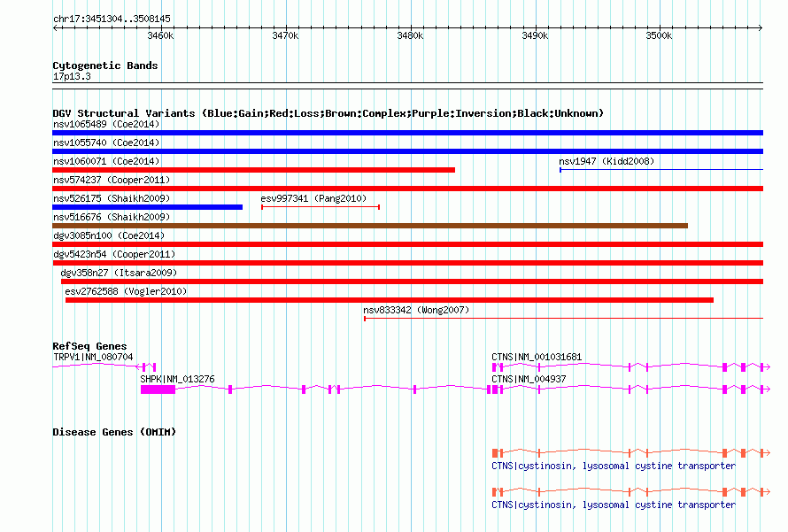Viewport: 788px width, 532px height.
Task: Open the nsv1947 (Kidd2008) variant feature
Action: coord(661,170)
